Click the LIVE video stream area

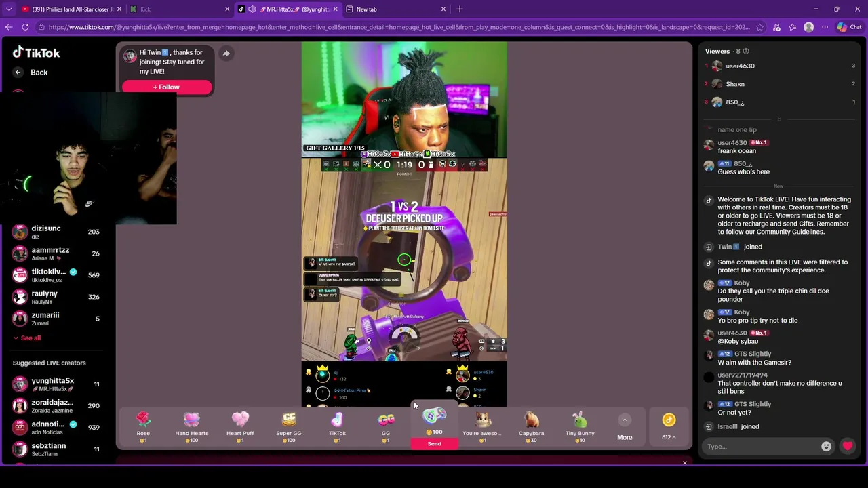click(x=404, y=224)
